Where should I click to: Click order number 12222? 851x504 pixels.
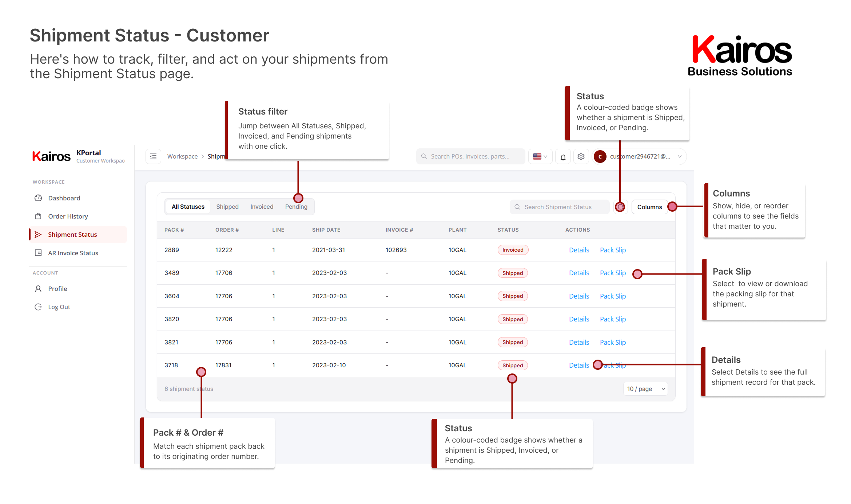click(224, 250)
